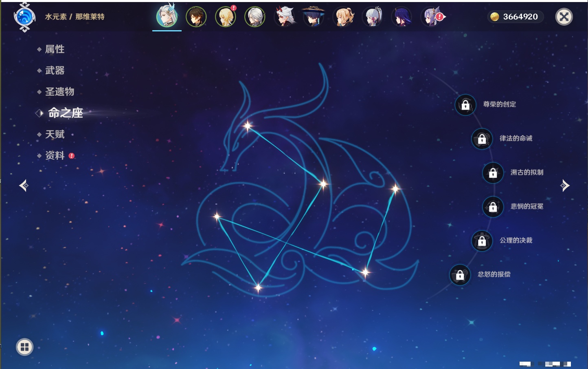Select Arataki Itto's horned avatar

[x=284, y=17]
